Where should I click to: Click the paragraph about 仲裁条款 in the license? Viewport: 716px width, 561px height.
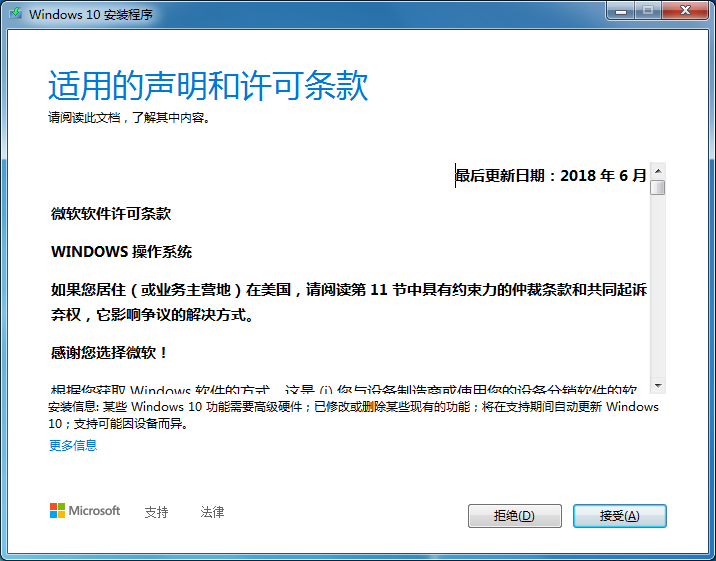(349, 302)
